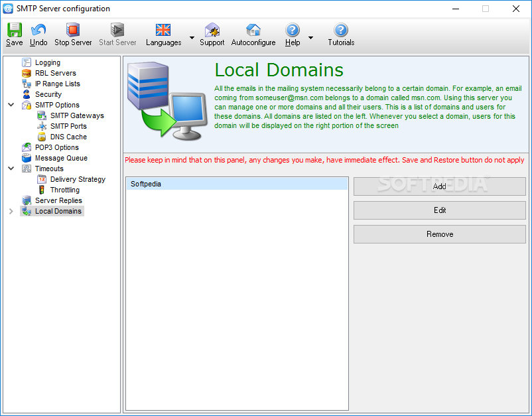This screenshot has height=416, width=532.
Task: Click the Support toolbar label
Action: (x=212, y=42)
